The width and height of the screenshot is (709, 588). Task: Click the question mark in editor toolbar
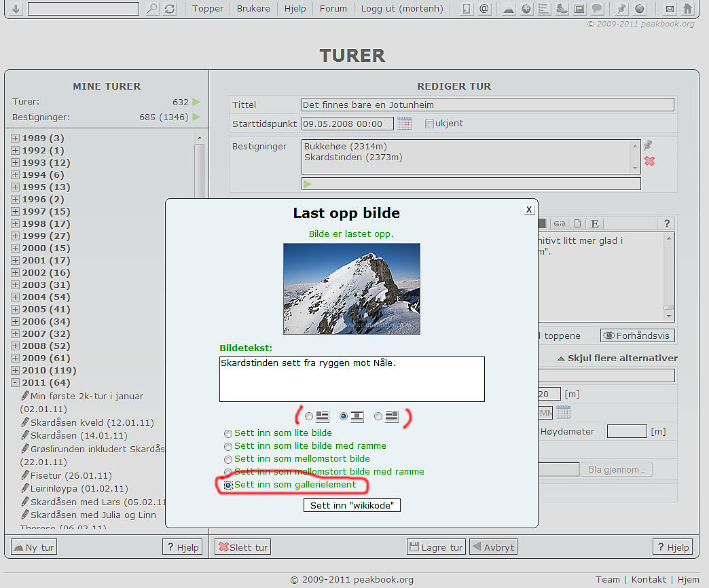[666, 223]
